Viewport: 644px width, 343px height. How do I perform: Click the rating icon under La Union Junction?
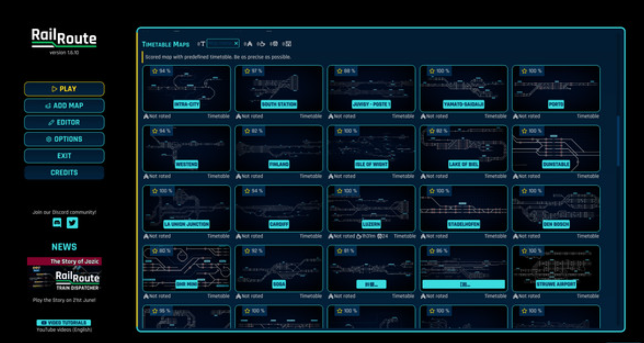[146, 236]
